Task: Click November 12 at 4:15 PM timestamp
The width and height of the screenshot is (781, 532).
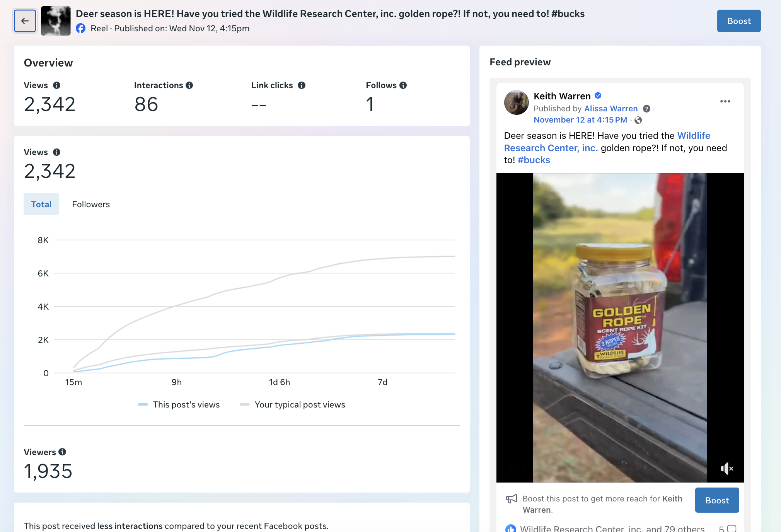Action: tap(580, 120)
